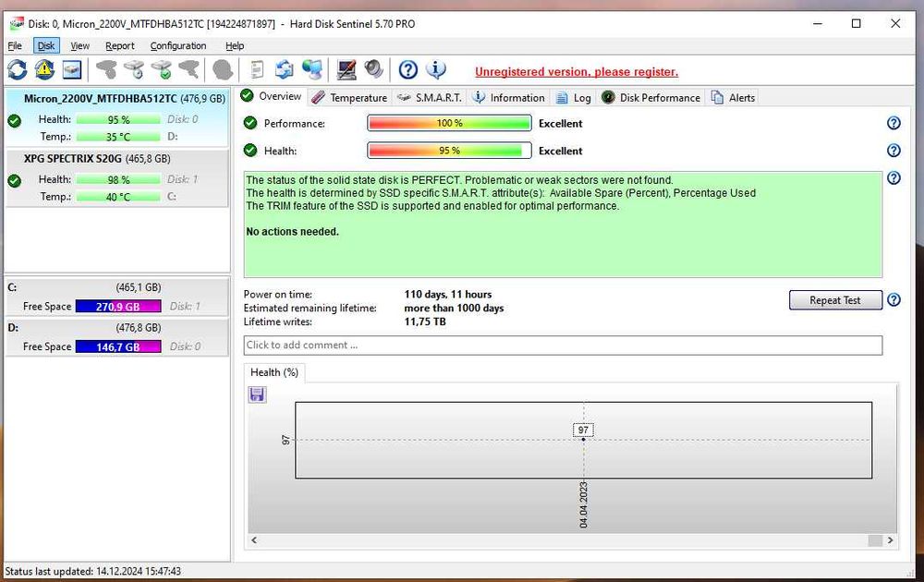Click the 'more than 1000 days' remaining lifetime value

click(454, 308)
